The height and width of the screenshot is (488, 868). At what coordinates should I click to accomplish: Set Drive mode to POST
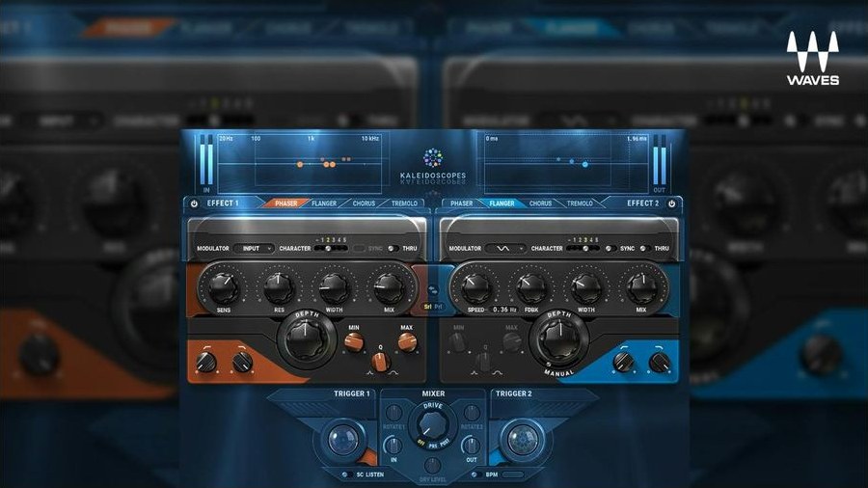point(445,443)
